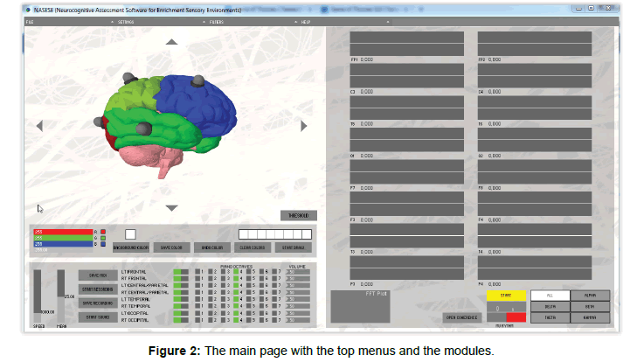This screenshot has width=644, height=362.
Task: Rotate brain using the right arrow
Action: (303, 126)
